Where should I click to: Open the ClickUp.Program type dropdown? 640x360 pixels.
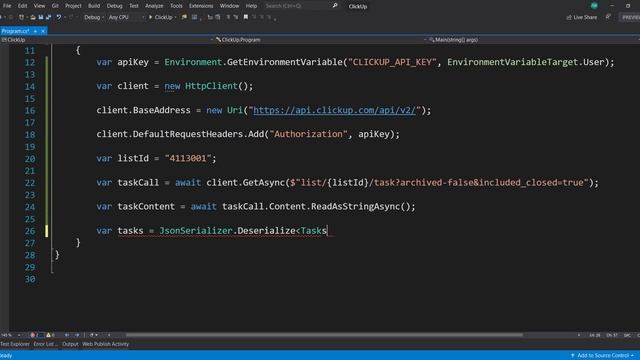[x=321, y=40]
